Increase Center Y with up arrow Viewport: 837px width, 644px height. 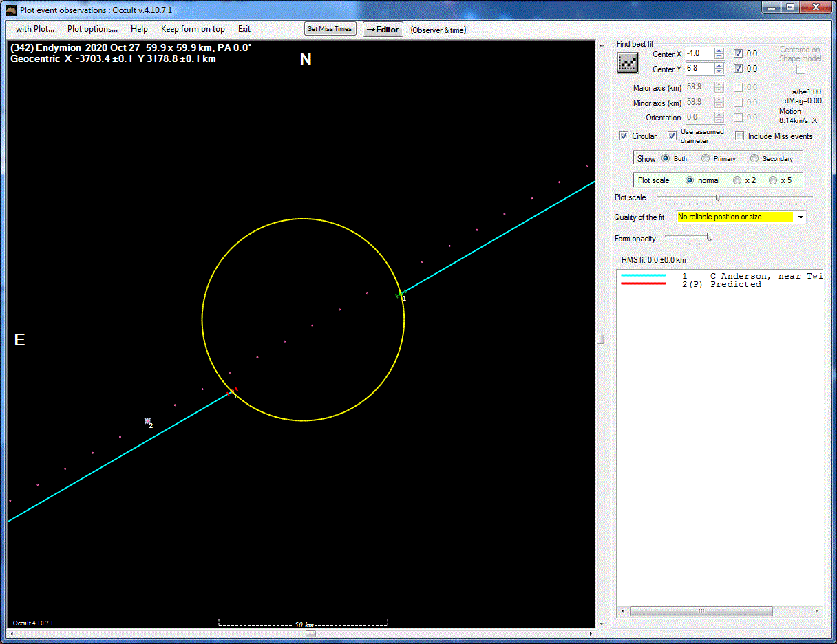pyautogui.click(x=719, y=66)
